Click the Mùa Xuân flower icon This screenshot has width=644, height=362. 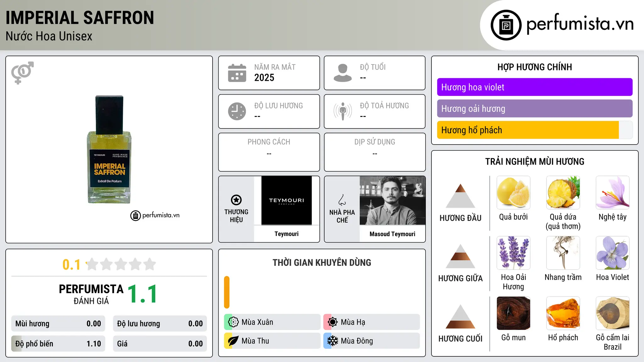coord(233,322)
